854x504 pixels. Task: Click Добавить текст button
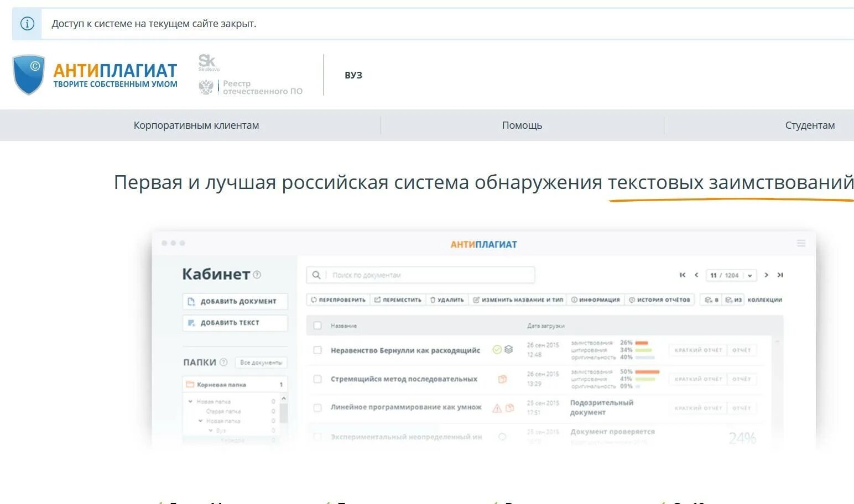pyautogui.click(x=235, y=323)
